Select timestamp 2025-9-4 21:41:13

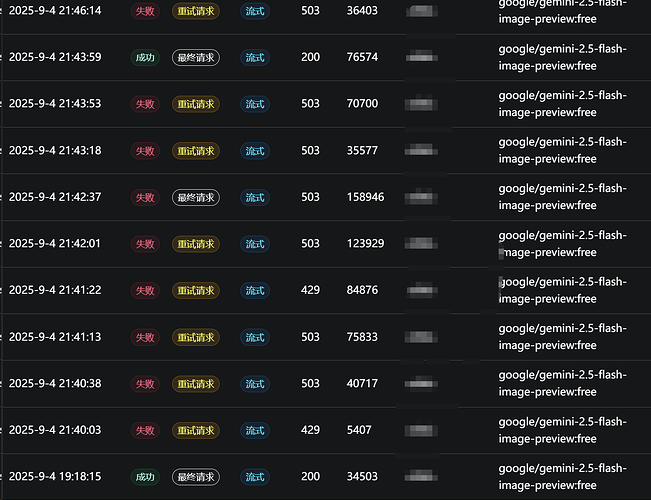click(x=55, y=337)
